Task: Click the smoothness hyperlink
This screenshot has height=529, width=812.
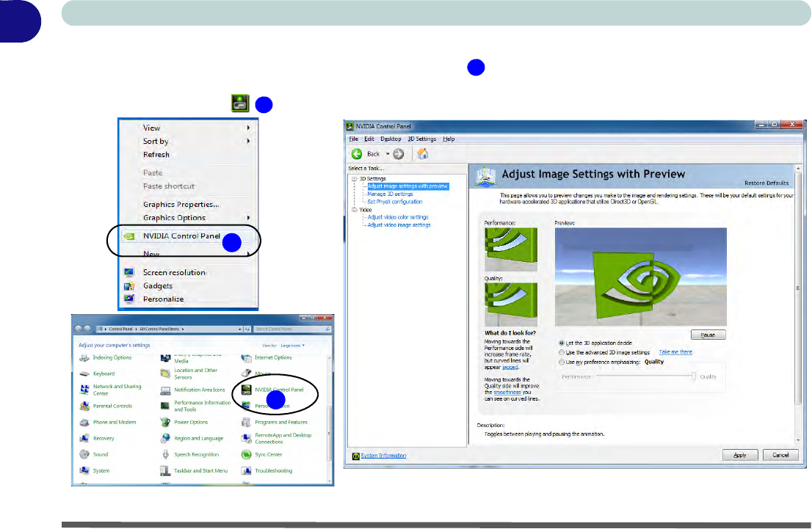Action: tap(507, 393)
